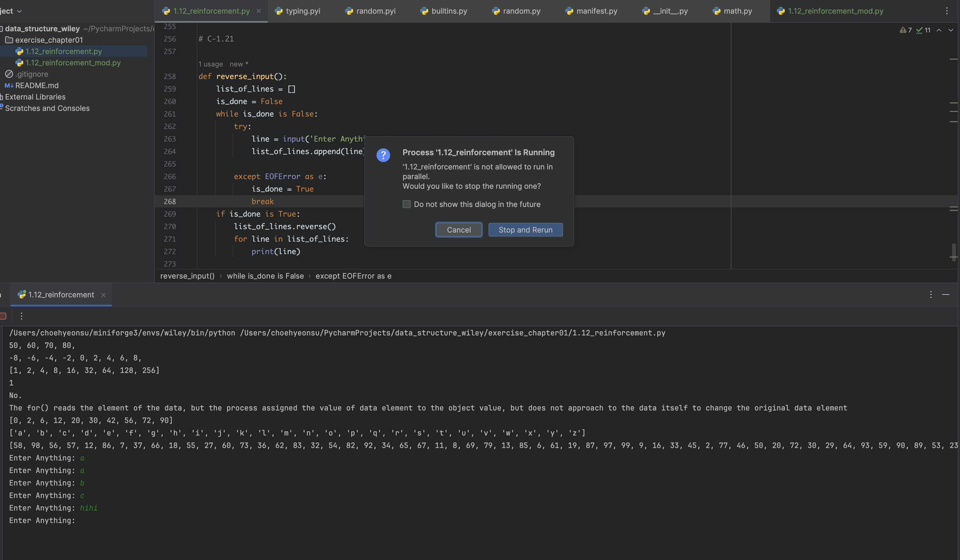Minimize the Run tool window
Screen dimensions: 960x560
pyautogui.click(x=945, y=294)
